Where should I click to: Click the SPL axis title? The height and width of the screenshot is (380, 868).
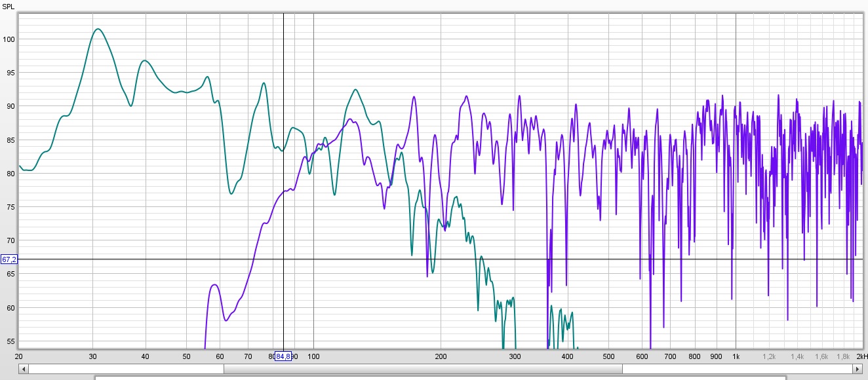(7, 5)
